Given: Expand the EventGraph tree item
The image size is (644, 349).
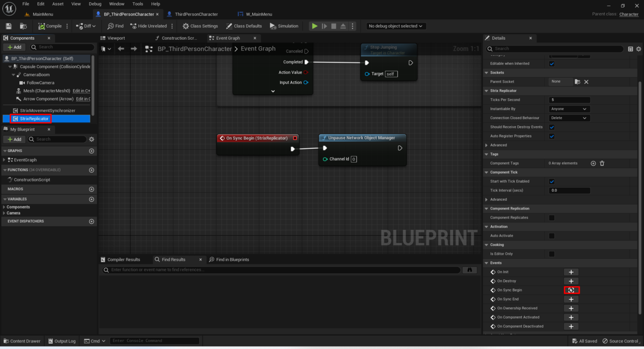Looking at the screenshot, I should (4, 160).
